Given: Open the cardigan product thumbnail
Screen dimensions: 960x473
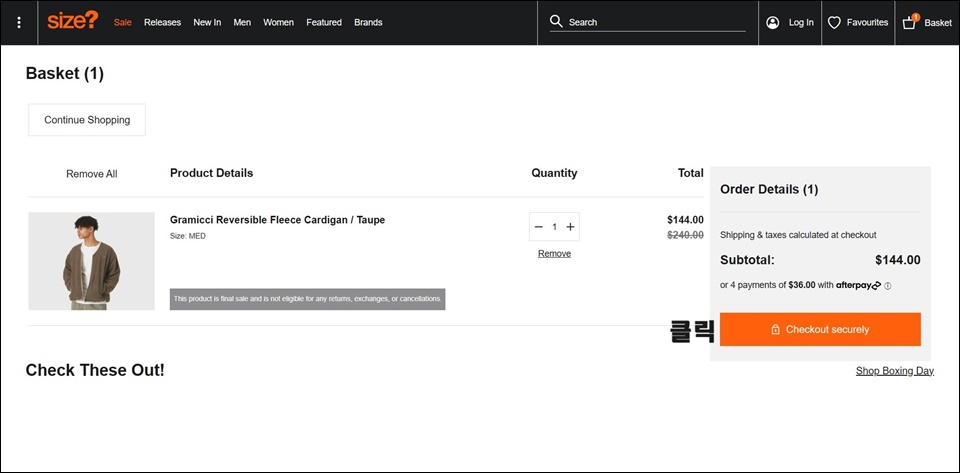Looking at the screenshot, I should coord(91,261).
